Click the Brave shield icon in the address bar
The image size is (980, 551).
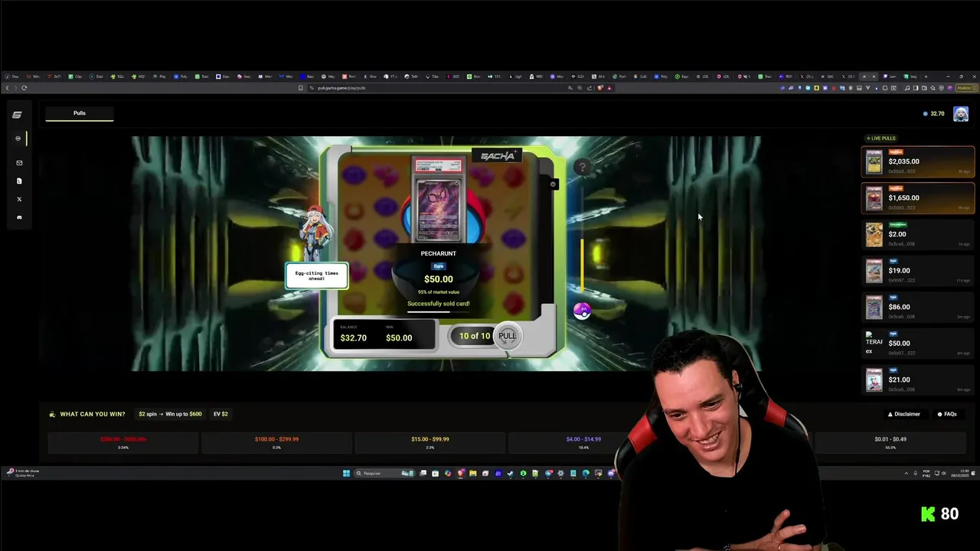pos(600,88)
